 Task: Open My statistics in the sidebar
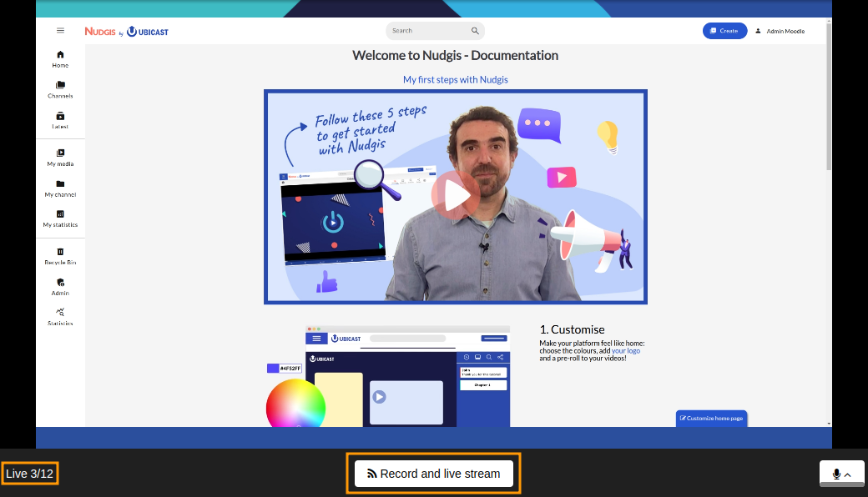coord(60,219)
